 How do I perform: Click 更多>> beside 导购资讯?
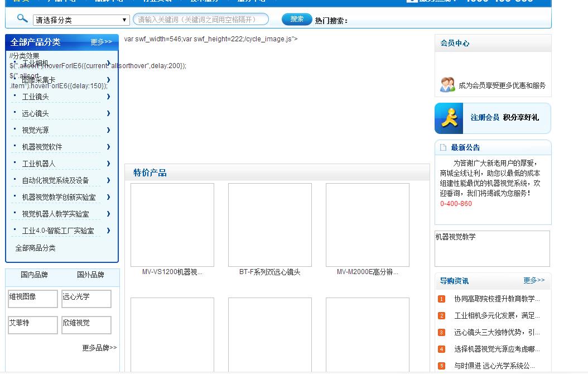[533, 280]
